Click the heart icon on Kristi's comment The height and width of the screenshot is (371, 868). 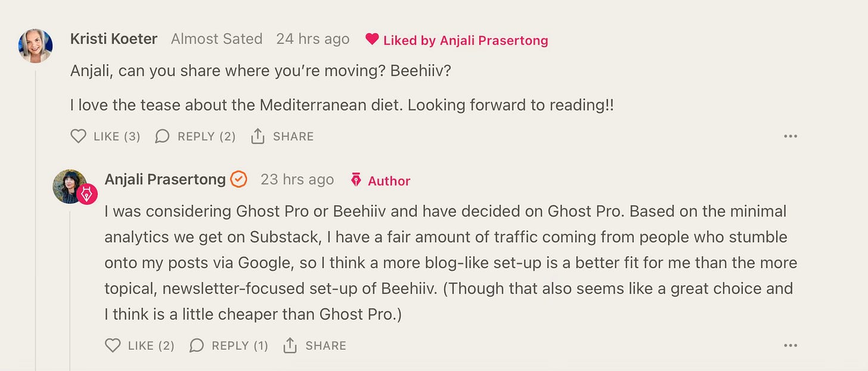[x=78, y=136]
